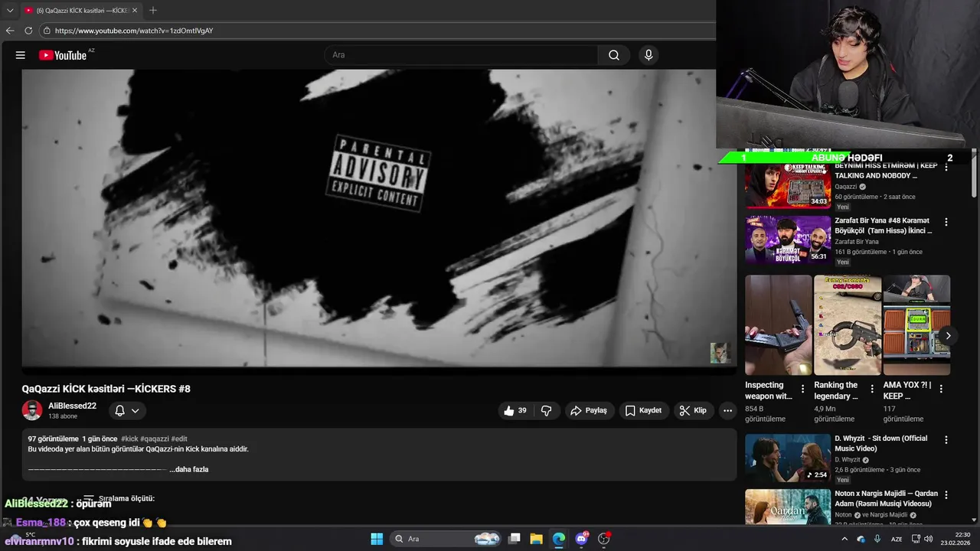Focus the YouTube 'Ara' search field

(x=462, y=55)
